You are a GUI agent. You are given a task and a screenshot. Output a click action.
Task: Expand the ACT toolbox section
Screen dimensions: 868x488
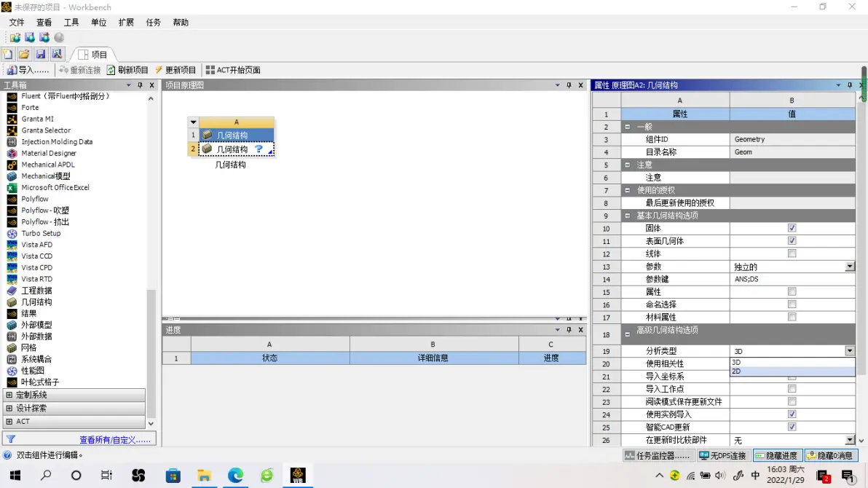(9, 422)
